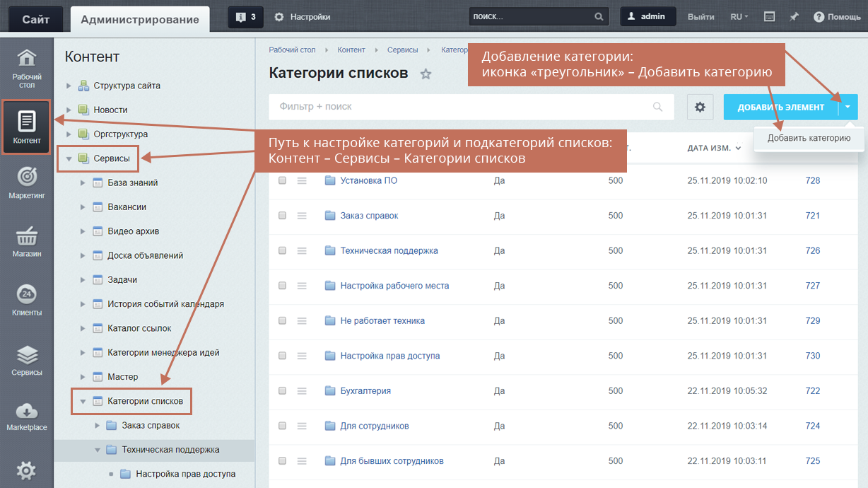Click the Добавить элемент button
The image size is (868, 488).
click(780, 108)
